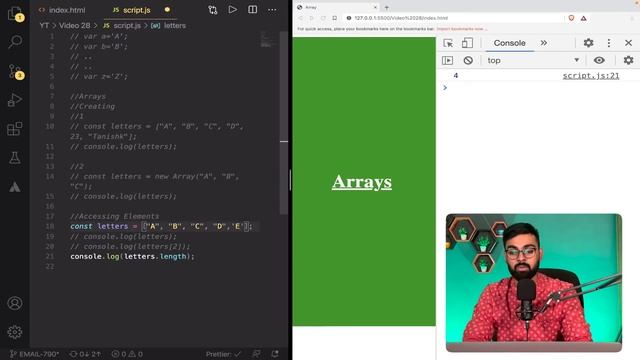The width and height of the screenshot is (640, 360).
Task: Click the unsaved dot on script.js tab
Action: click(167, 9)
